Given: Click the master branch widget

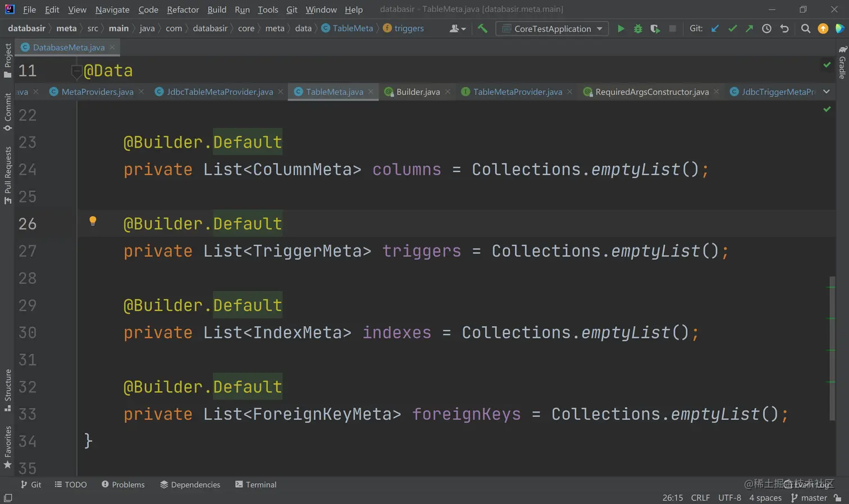Looking at the screenshot, I should (x=809, y=498).
